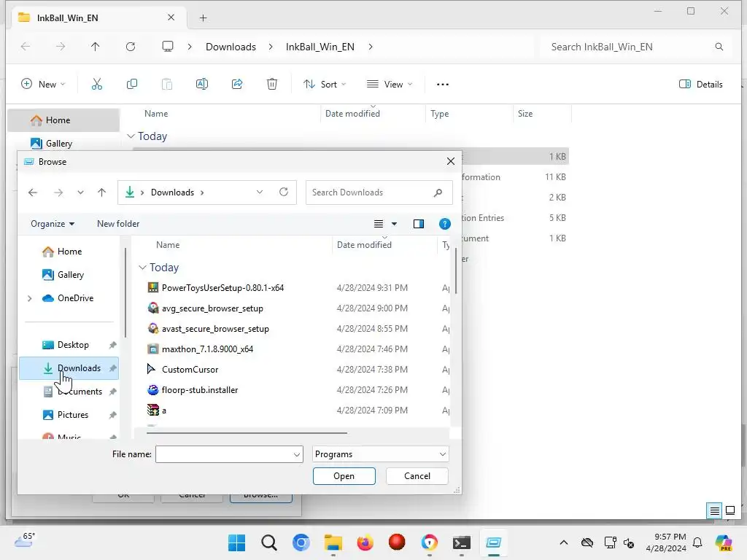Open the See more ellipsis menu in Explorer
The height and width of the screenshot is (560, 747).
pos(443,85)
